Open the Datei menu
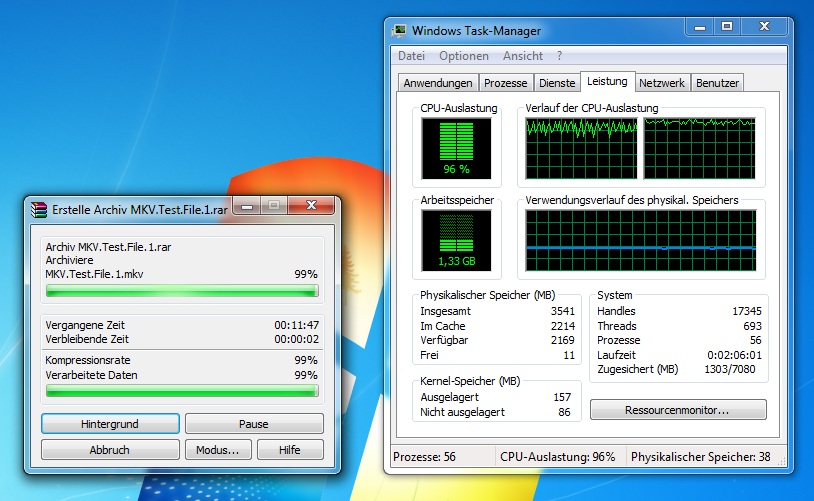The width and height of the screenshot is (814, 501). [411, 56]
